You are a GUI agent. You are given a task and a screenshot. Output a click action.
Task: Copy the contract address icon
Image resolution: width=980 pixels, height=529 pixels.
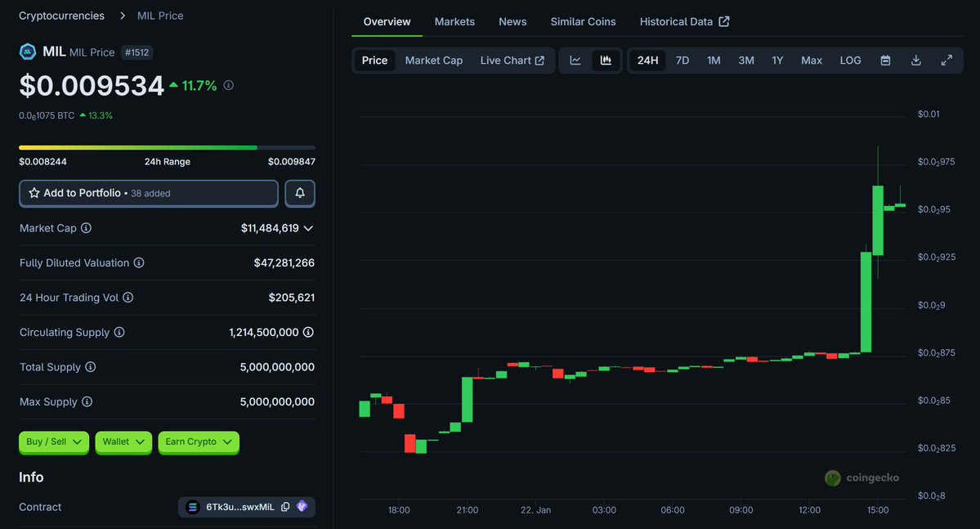[285, 507]
